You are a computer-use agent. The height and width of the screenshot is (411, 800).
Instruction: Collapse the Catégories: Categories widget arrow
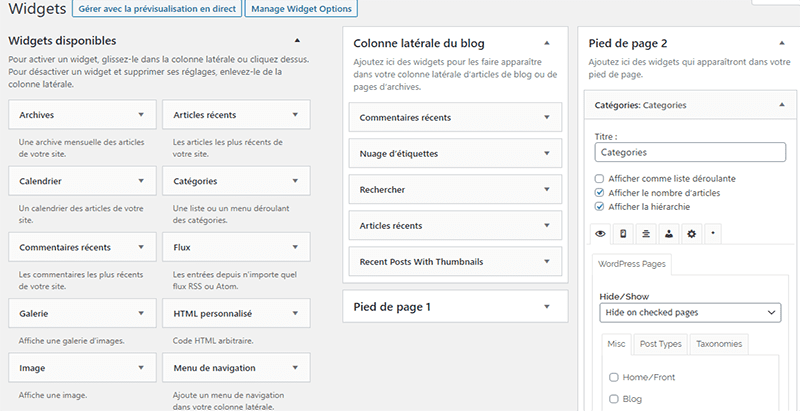(782, 105)
